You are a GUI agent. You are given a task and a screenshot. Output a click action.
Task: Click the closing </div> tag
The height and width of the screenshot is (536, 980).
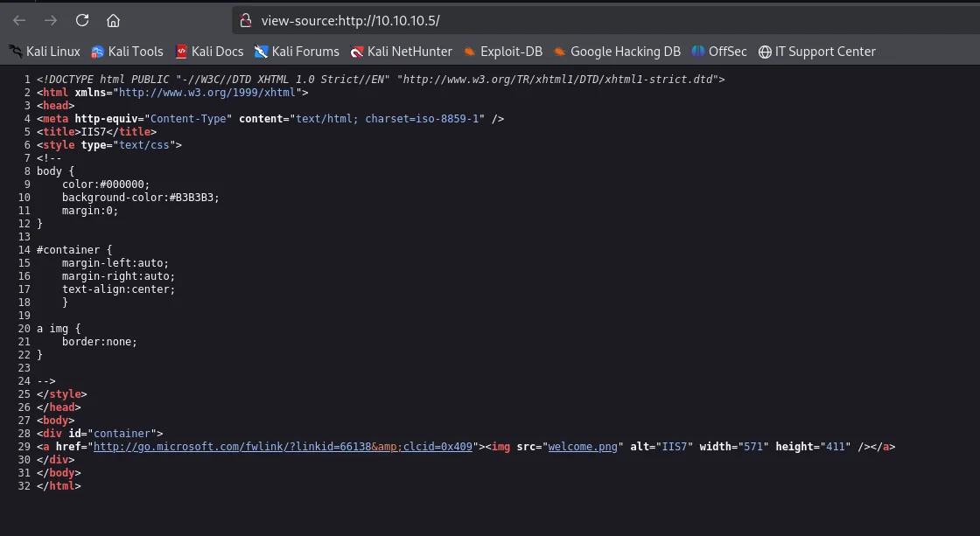pyautogui.click(x=56, y=460)
